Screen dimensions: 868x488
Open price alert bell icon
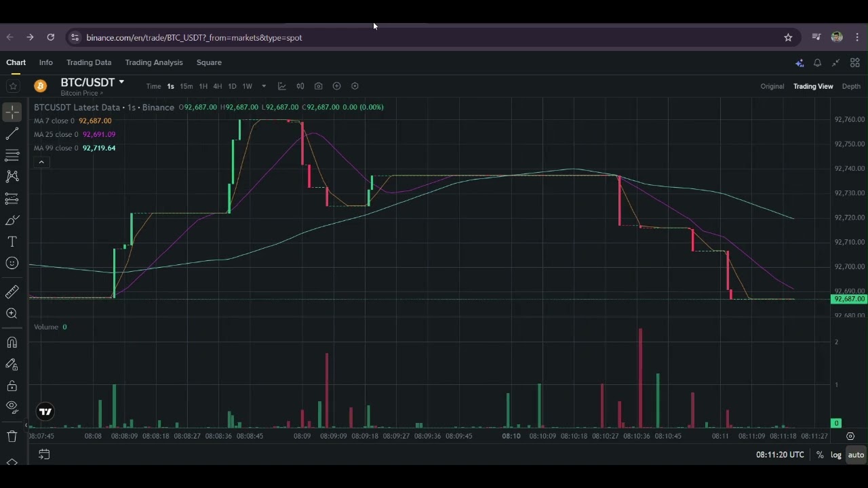(817, 63)
